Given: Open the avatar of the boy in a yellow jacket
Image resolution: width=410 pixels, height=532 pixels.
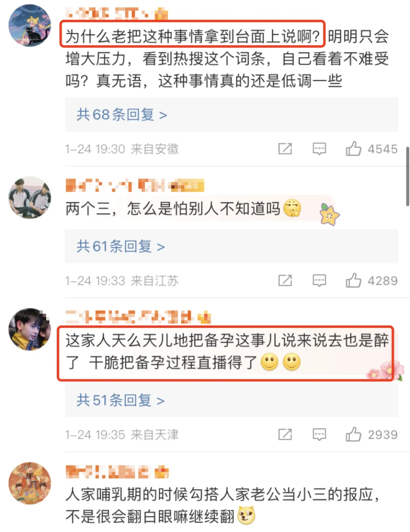Looking at the screenshot, I should click(x=30, y=329).
